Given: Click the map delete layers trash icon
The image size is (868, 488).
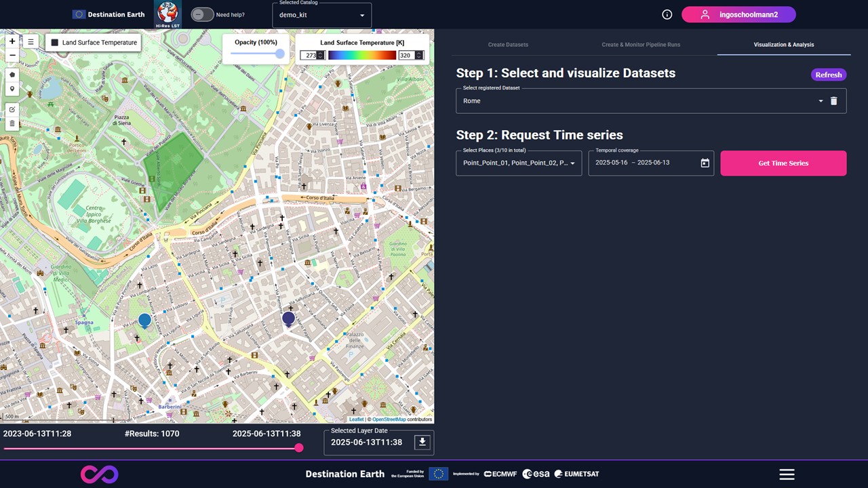Looking at the screenshot, I should [12, 123].
